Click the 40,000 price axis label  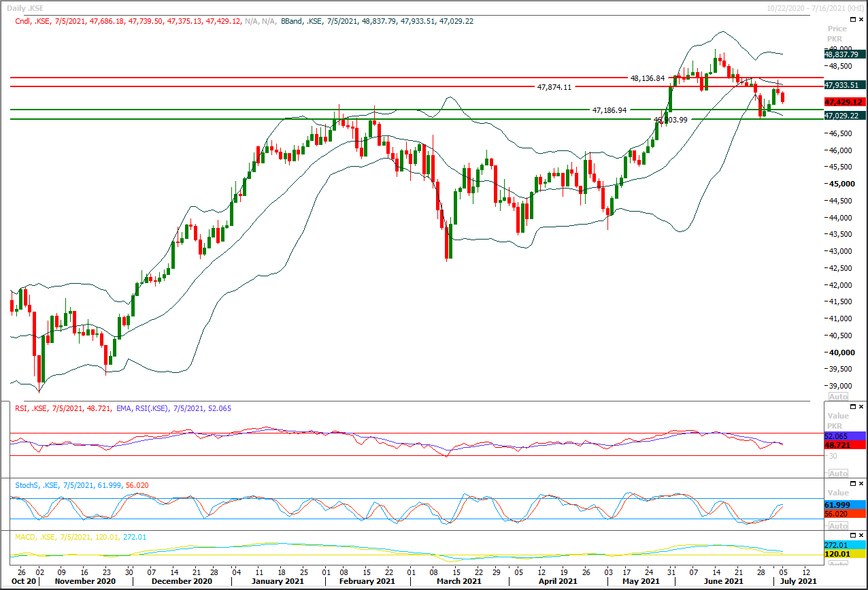click(842, 352)
